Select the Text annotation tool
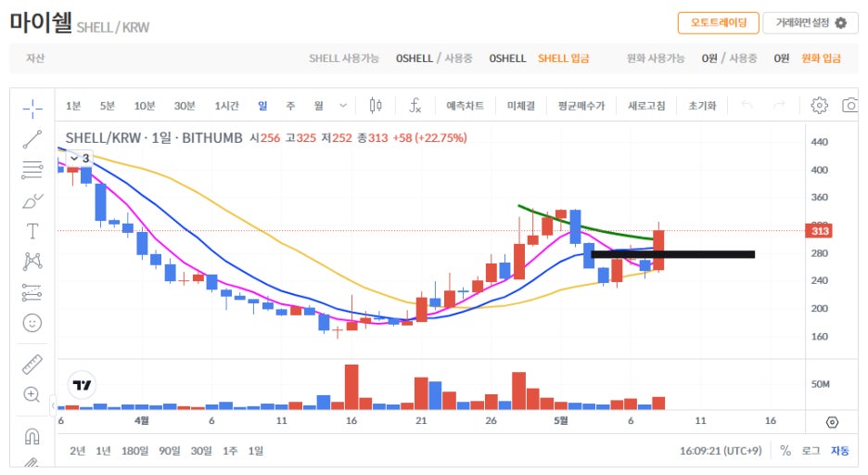 (32, 231)
